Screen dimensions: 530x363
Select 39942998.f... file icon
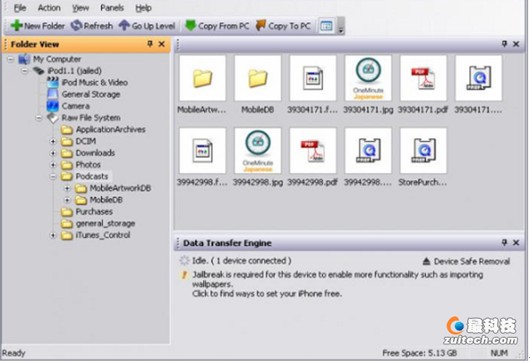pos(202,150)
